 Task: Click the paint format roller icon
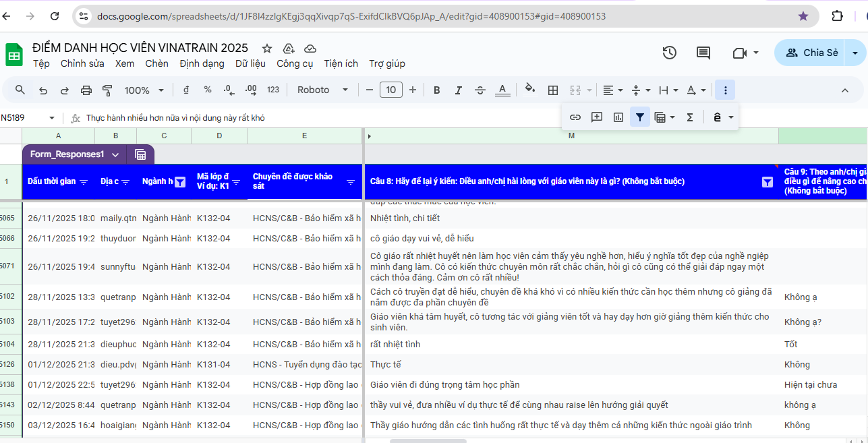click(107, 90)
